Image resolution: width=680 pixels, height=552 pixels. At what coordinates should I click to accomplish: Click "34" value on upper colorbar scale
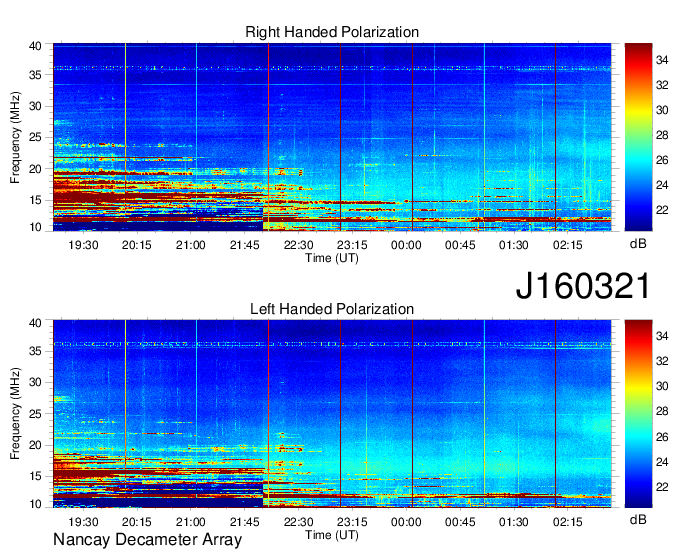662,60
